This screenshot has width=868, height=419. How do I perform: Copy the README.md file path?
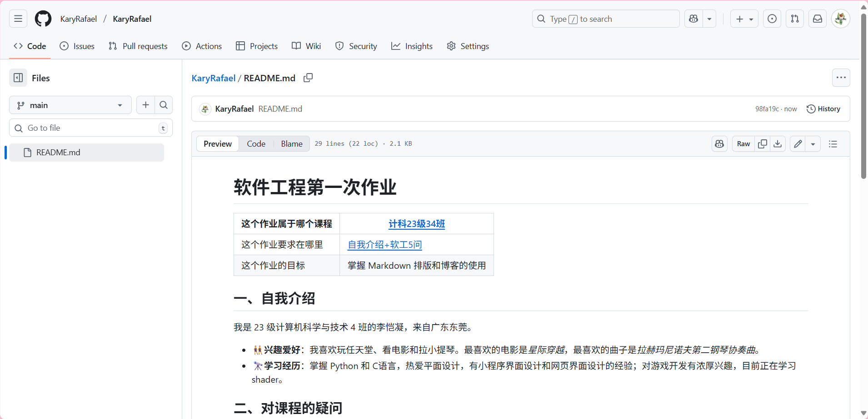(308, 78)
